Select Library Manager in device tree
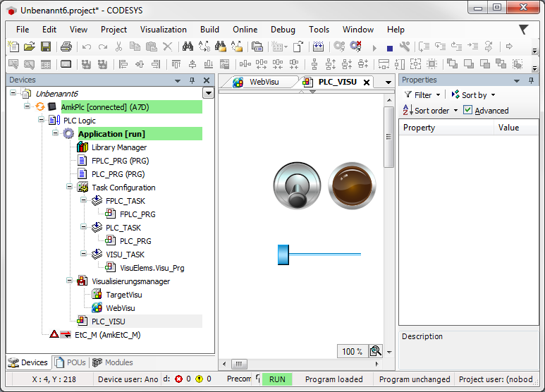545x392 pixels. (118, 147)
